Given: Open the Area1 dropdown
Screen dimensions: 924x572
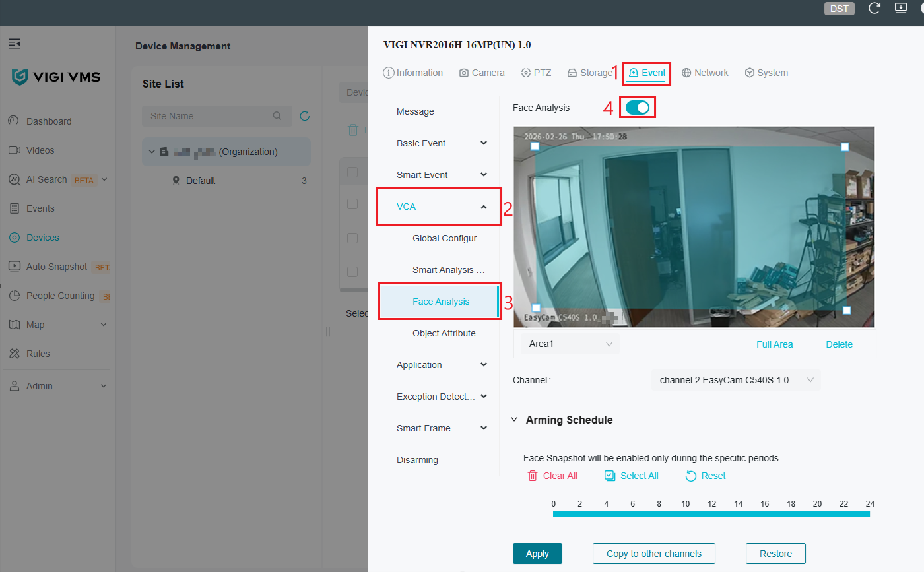Looking at the screenshot, I should [x=569, y=344].
